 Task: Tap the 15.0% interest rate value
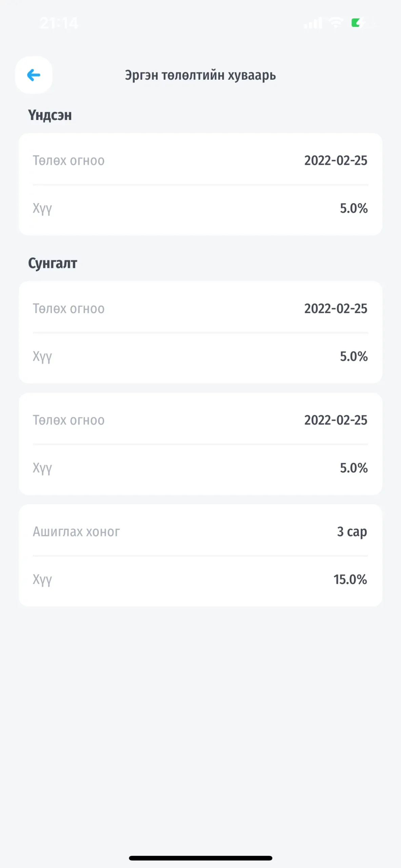tap(350, 579)
